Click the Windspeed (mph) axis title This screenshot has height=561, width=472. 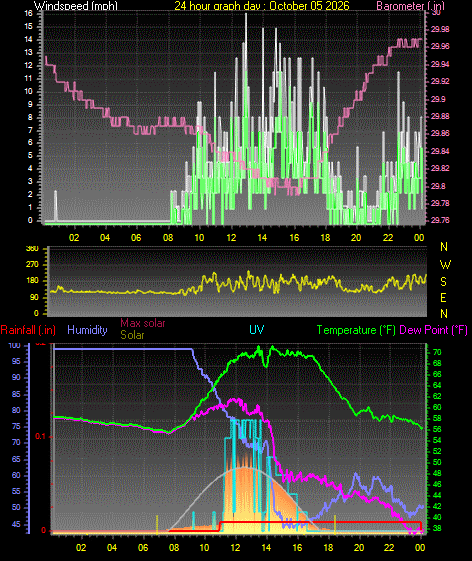point(76,5)
